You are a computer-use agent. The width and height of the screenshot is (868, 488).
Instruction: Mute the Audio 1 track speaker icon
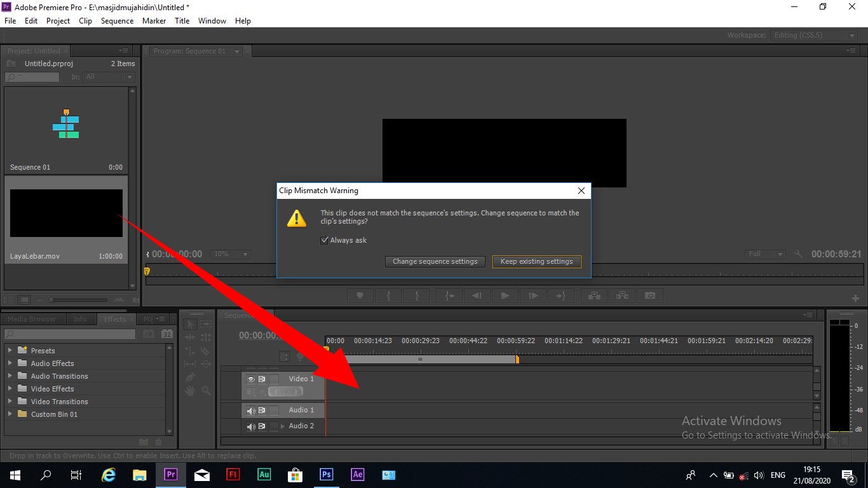251,410
